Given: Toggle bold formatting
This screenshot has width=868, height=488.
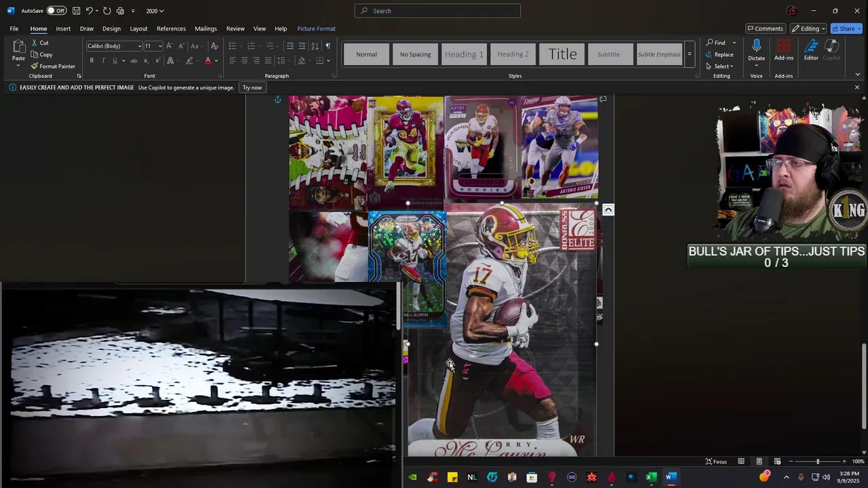Looking at the screenshot, I should click(x=92, y=60).
